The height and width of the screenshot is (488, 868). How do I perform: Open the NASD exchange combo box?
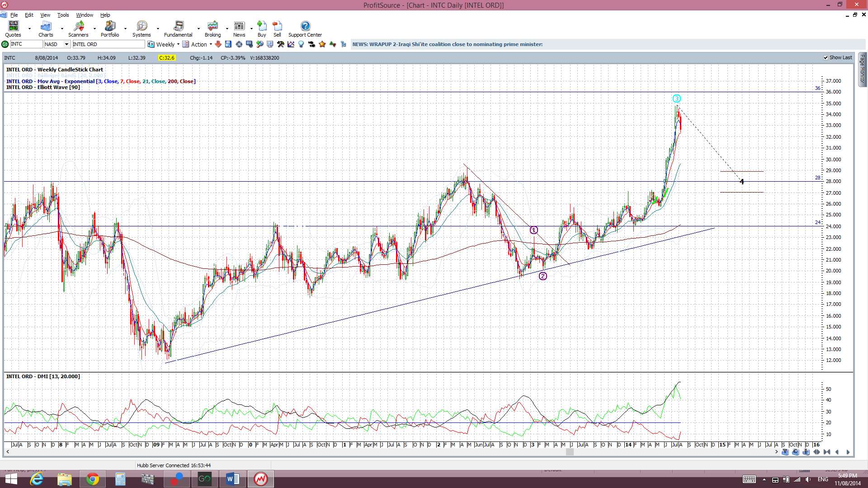(57, 44)
